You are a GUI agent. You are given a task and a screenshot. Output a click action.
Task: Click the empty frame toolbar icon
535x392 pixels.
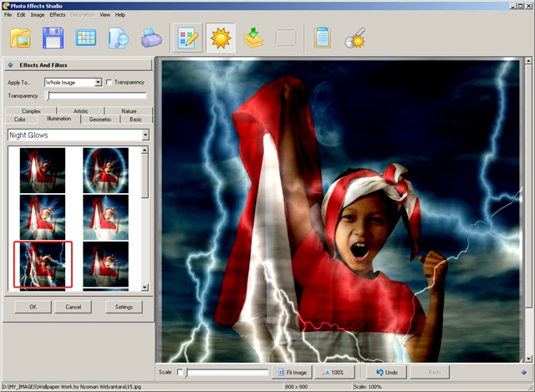[286, 38]
